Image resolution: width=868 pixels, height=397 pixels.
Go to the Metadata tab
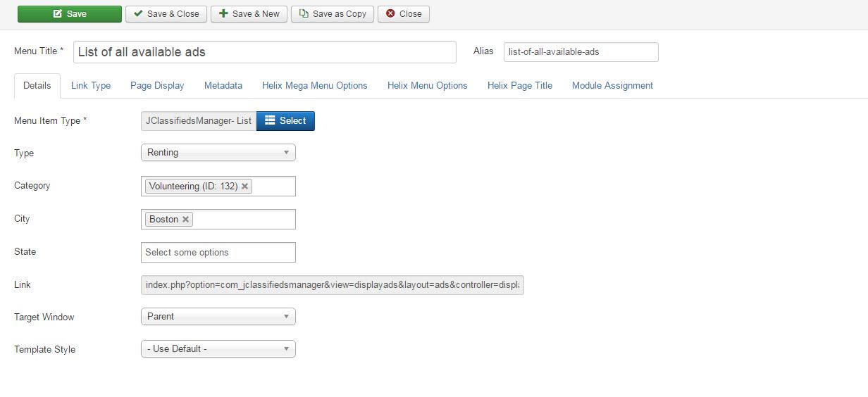(x=223, y=86)
